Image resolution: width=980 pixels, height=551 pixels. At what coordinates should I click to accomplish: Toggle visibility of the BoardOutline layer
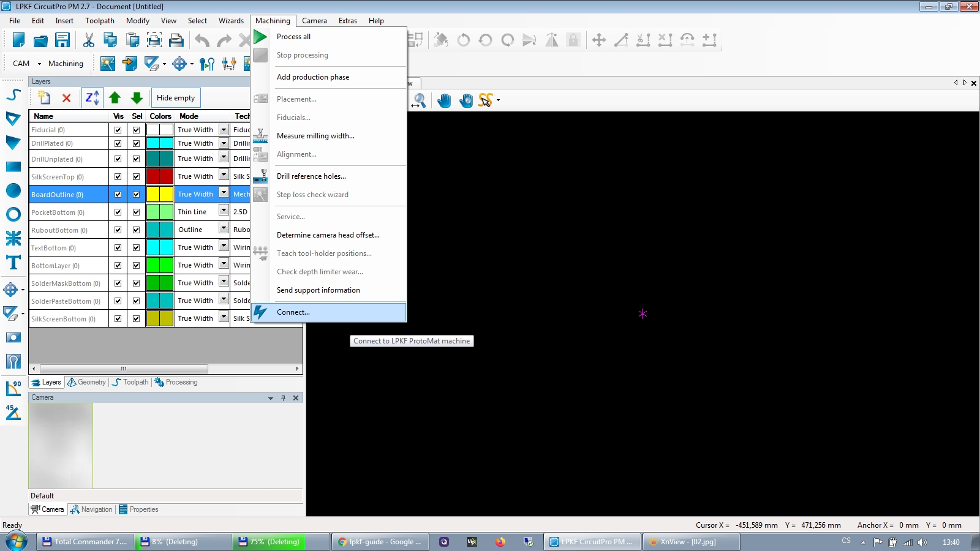click(118, 194)
